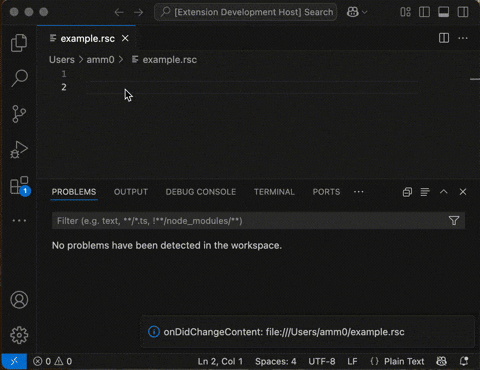Click the notification info icon
Screen dimensions: 480x370
click(154, 332)
